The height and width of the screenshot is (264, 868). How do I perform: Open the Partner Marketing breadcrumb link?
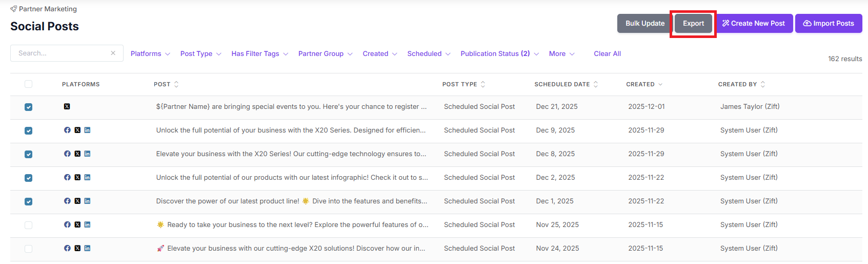pyautogui.click(x=48, y=9)
